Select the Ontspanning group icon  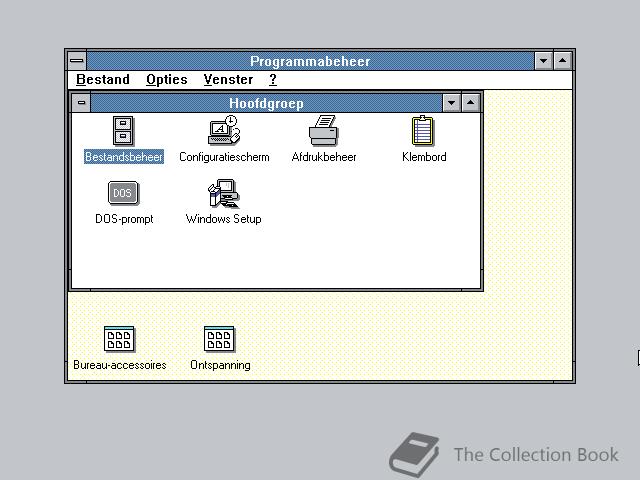coord(220,339)
